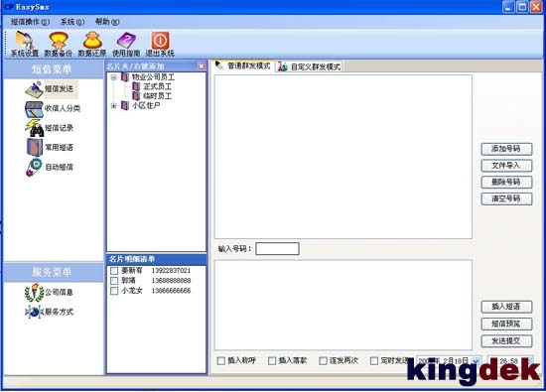Tick the checkbox for 郭靖
The width and height of the screenshot is (546, 392).
click(114, 281)
